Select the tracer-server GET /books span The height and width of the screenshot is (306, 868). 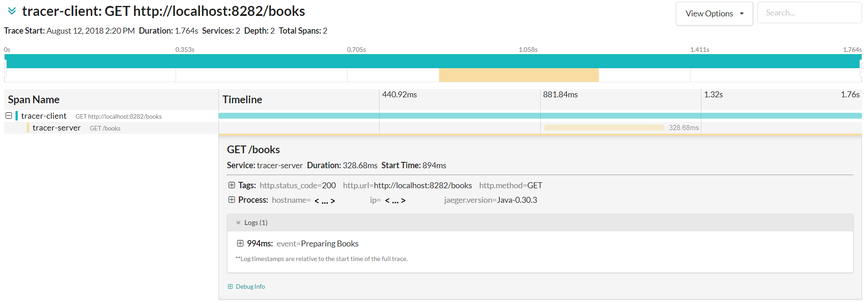(56, 128)
